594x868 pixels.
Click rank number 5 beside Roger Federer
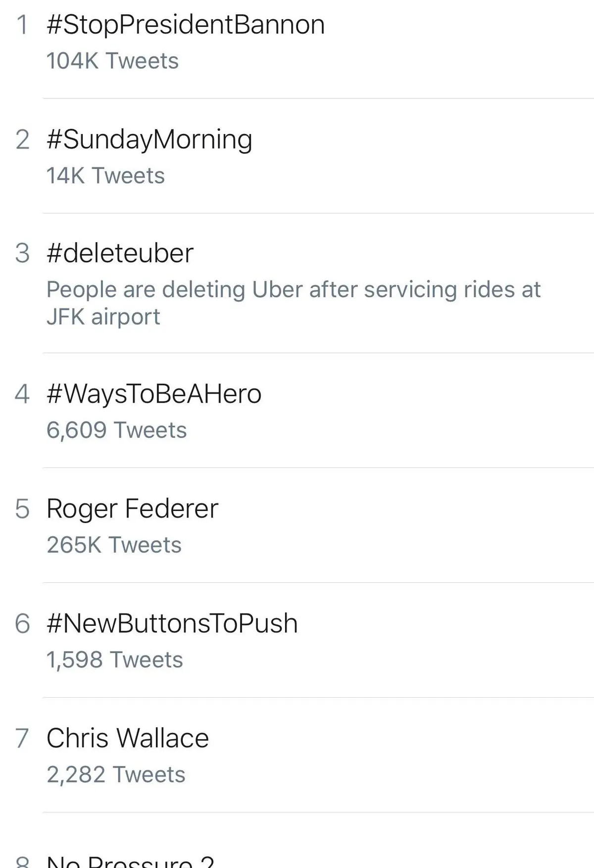pos(22,509)
